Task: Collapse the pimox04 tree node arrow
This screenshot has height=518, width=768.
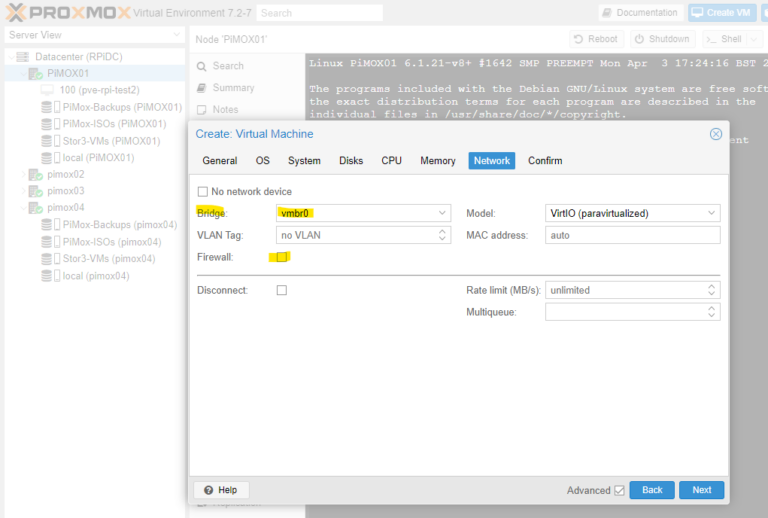Action: [23, 208]
